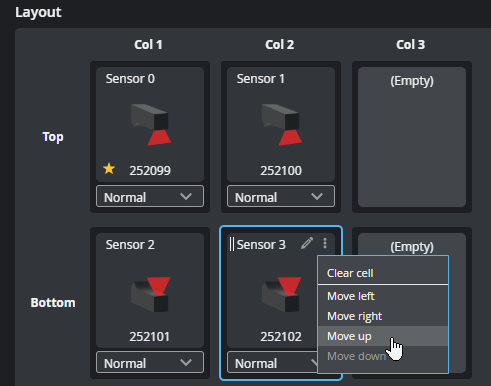The width and height of the screenshot is (491, 386).
Task: Click the pencil edit icon on Sensor 3
Action: coord(307,243)
